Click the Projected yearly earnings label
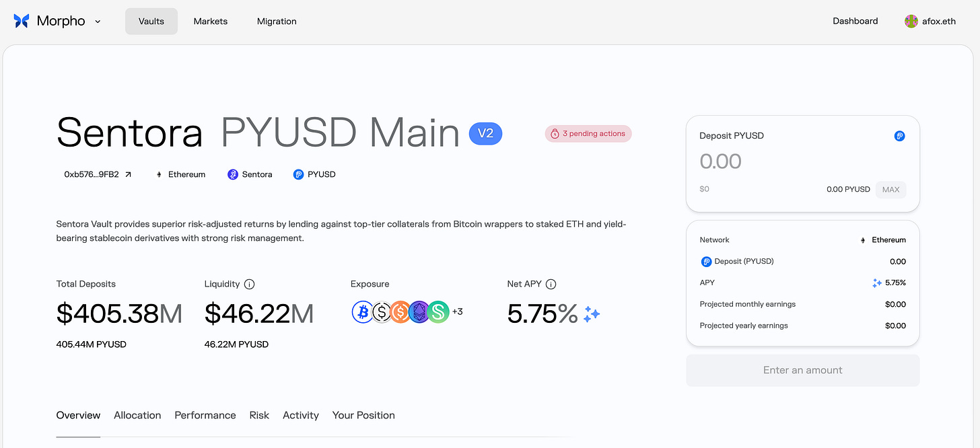 744,326
